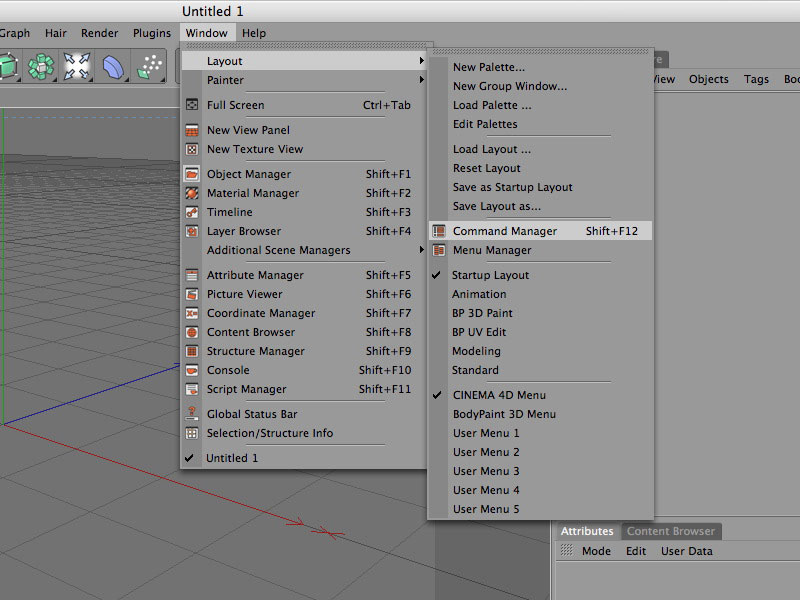Click the Material Manager menu icon
The height and width of the screenshot is (600, 800).
192,193
